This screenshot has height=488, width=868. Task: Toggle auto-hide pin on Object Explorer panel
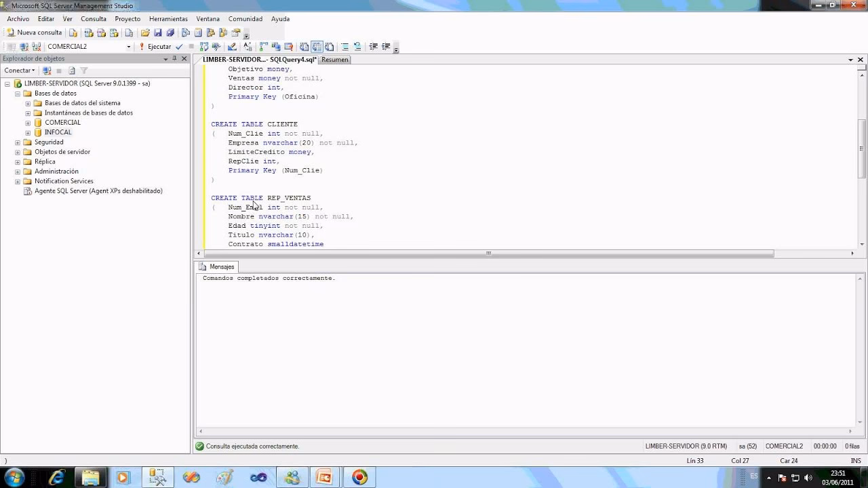[174, 59]
